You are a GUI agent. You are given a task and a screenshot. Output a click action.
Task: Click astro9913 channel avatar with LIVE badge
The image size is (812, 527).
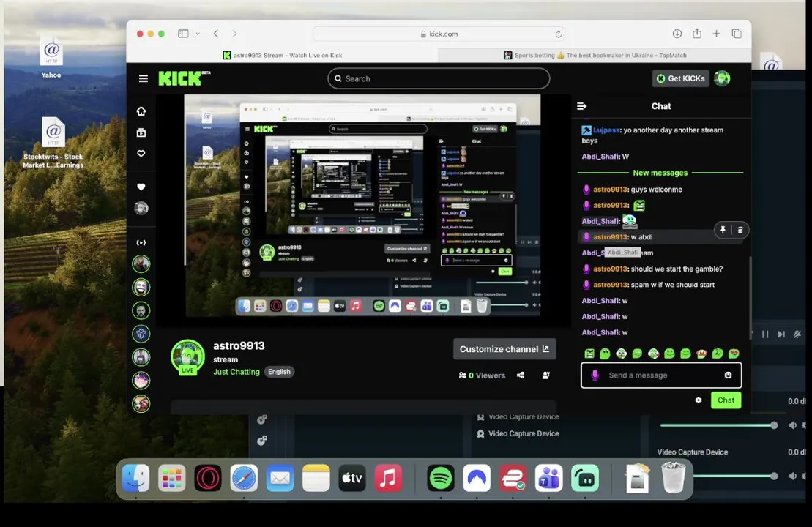[187, 356]
